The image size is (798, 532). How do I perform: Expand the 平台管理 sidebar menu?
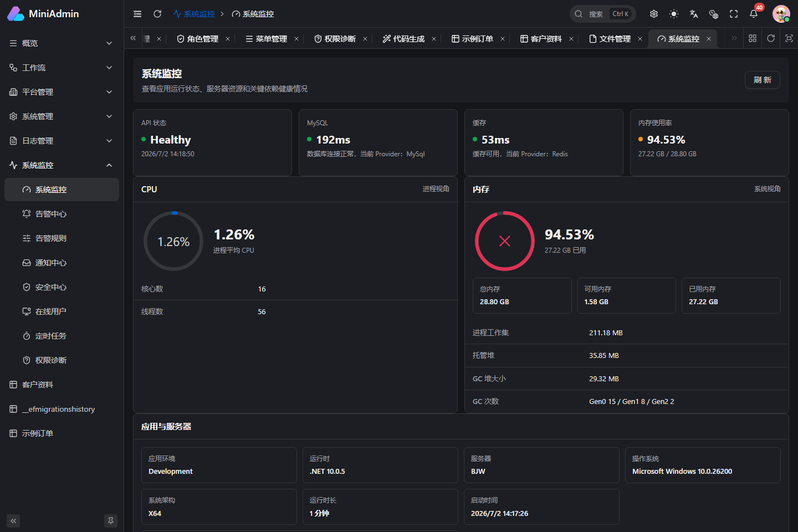(62, 92)
